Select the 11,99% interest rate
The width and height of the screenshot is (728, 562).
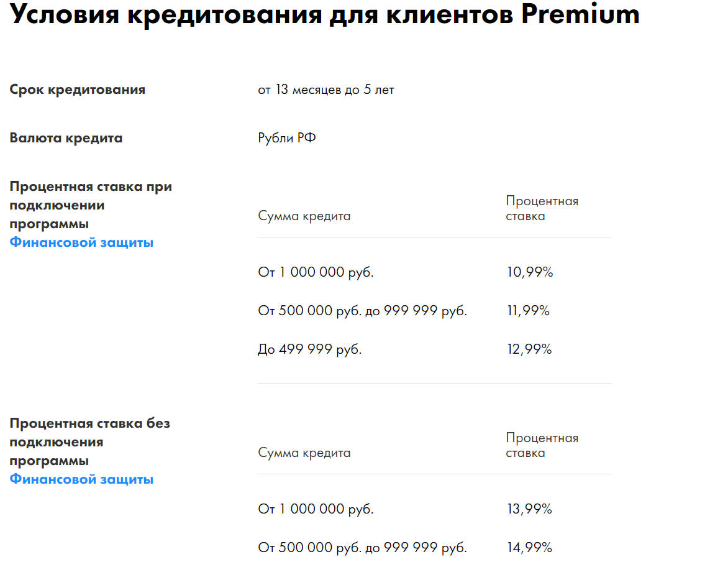click(x=529, y=311)
